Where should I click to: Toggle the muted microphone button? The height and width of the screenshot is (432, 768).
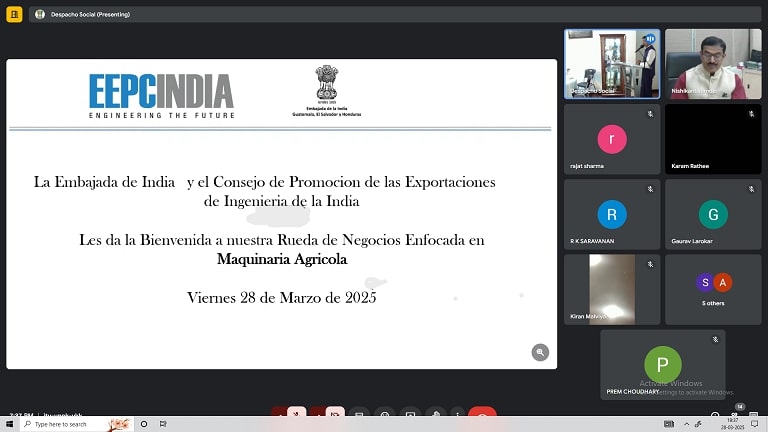(296, 412)
